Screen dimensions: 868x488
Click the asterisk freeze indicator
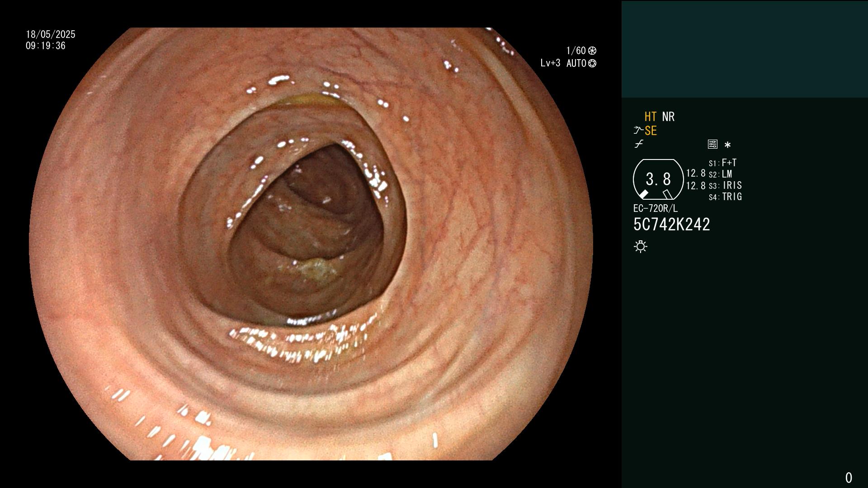click(727, 145)
